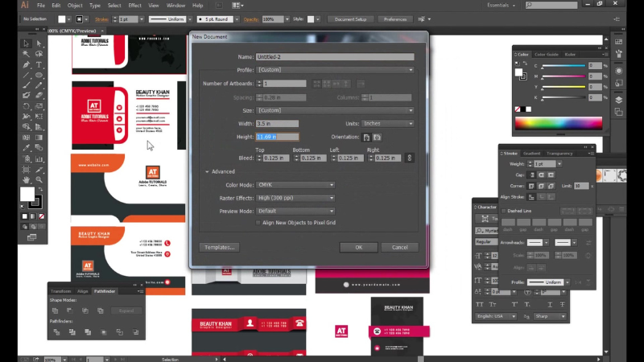
Task: Select the Pen tool
Action: click(x=27, y=65)
